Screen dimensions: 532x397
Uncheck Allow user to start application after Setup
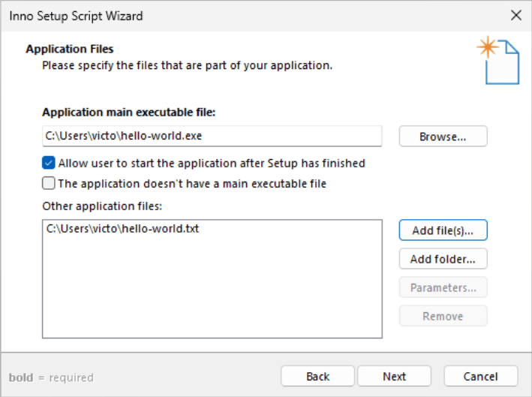49,163
